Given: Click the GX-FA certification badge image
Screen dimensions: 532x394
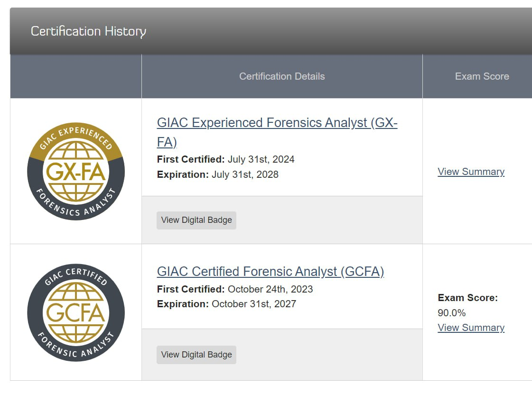Looking at the screenshot, I should [76, 171].
